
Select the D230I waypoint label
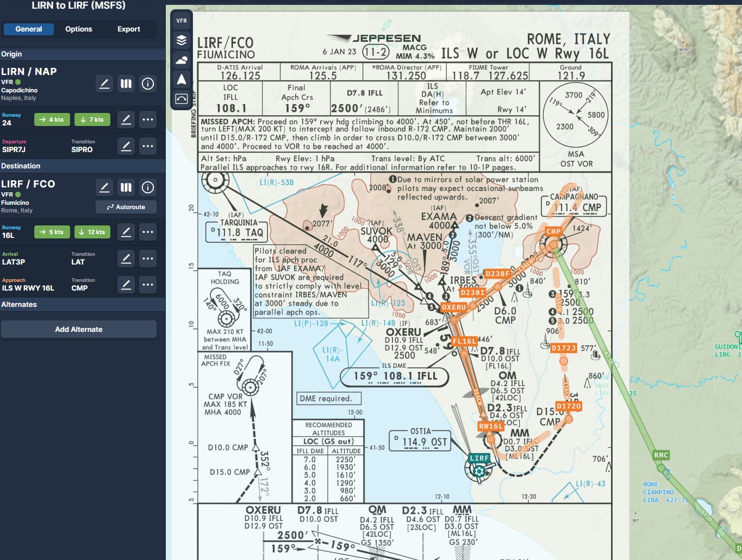coord(472,292)
